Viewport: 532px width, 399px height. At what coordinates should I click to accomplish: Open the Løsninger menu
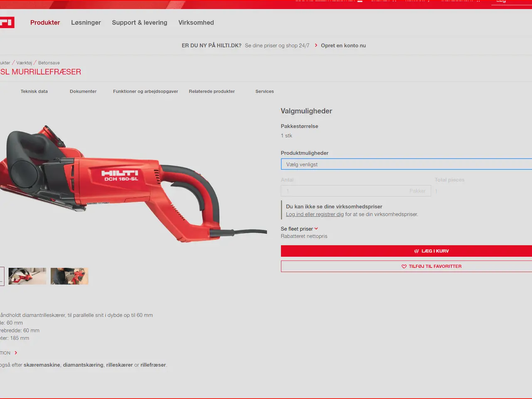(86, 22)
